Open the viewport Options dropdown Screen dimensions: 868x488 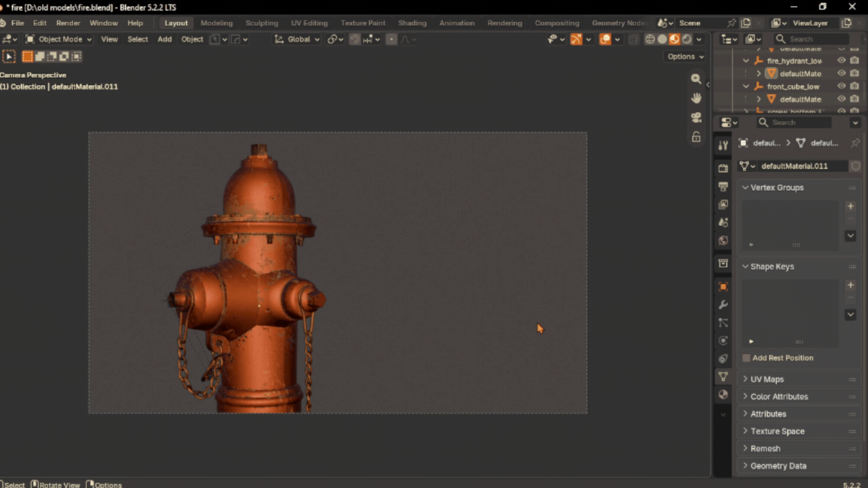[686, 56]
